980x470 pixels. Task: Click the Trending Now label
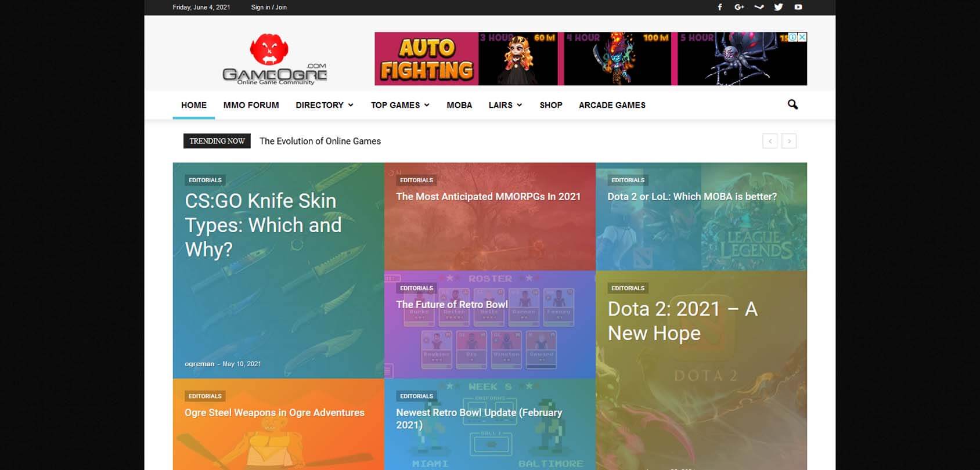coord(217,141)
